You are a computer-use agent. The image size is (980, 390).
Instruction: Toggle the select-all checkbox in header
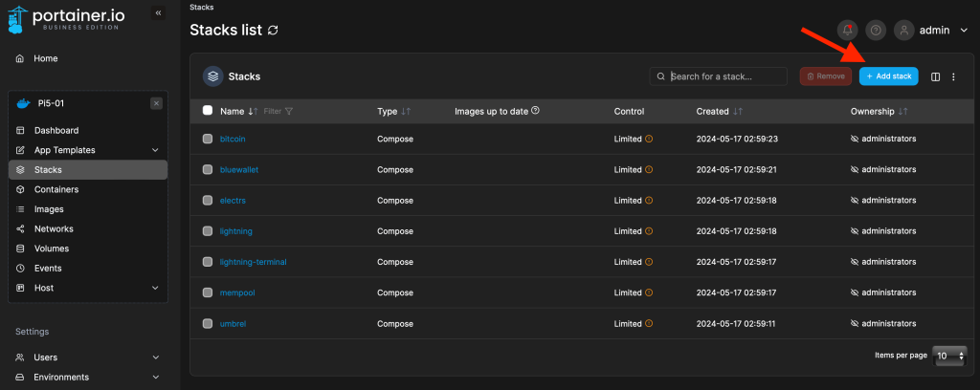[x=208, y=111]
